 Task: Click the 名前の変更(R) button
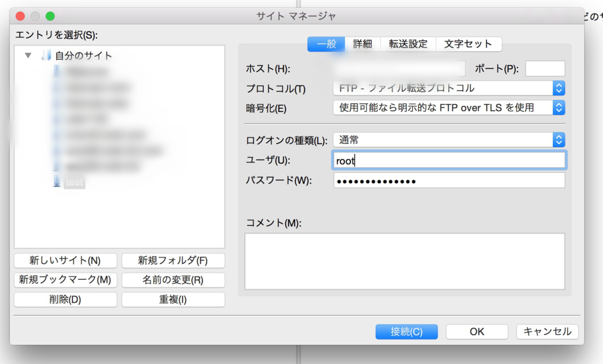click(x=173, y=280)
